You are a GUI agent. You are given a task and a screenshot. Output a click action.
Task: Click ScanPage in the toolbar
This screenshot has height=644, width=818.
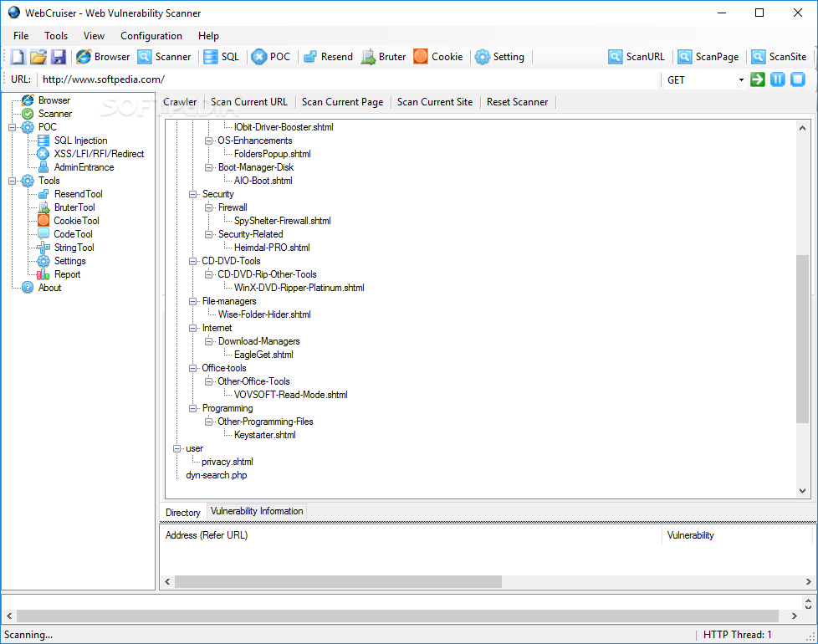708,57
